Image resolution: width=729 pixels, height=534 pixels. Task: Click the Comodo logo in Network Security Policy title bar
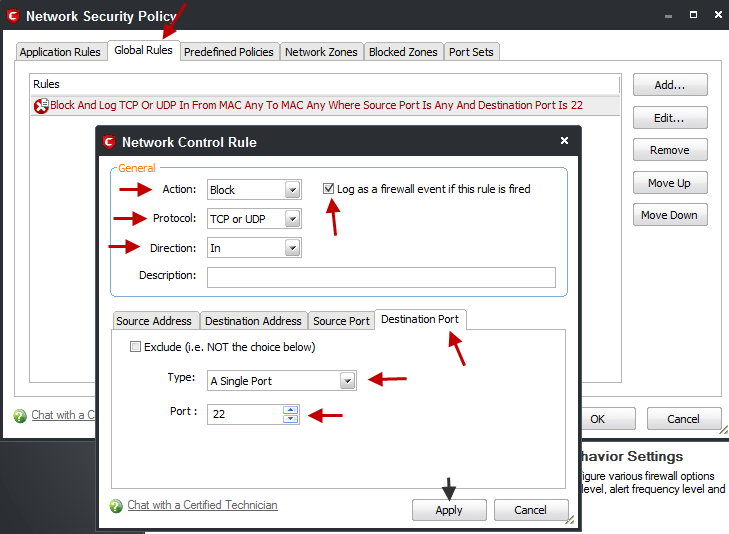pyautogui.click(x=13, y=16)
